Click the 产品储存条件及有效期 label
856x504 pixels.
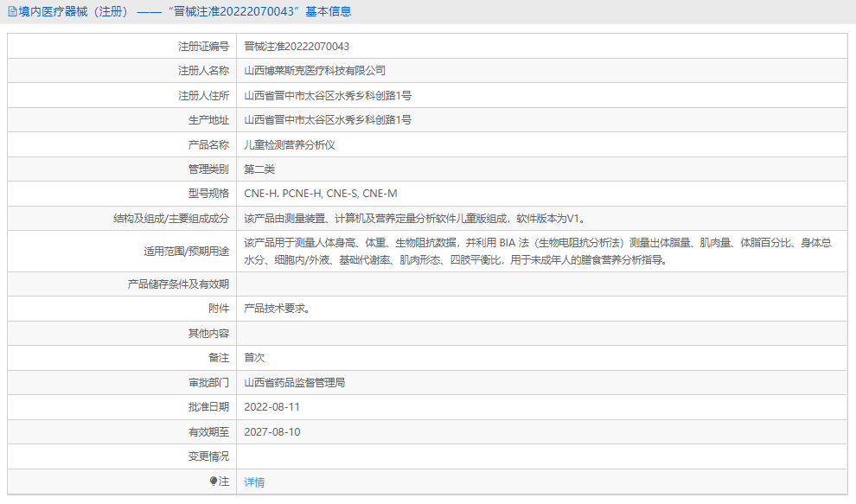pos(178,284)
